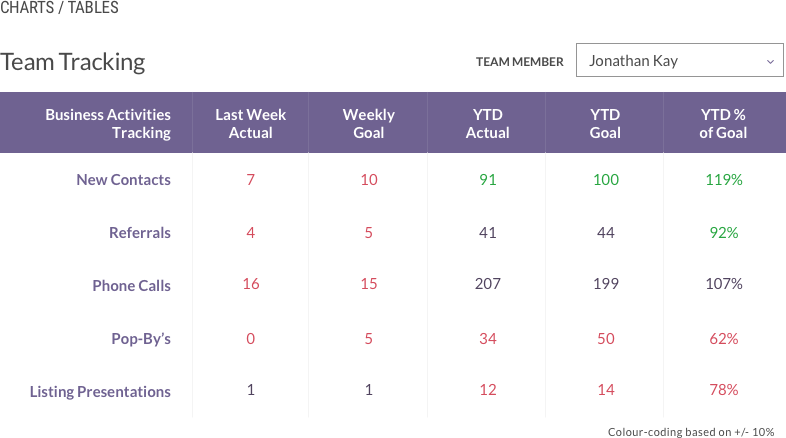Click the 62% Pop-By's percentage cell
The image size is (786, 438).
723,339
